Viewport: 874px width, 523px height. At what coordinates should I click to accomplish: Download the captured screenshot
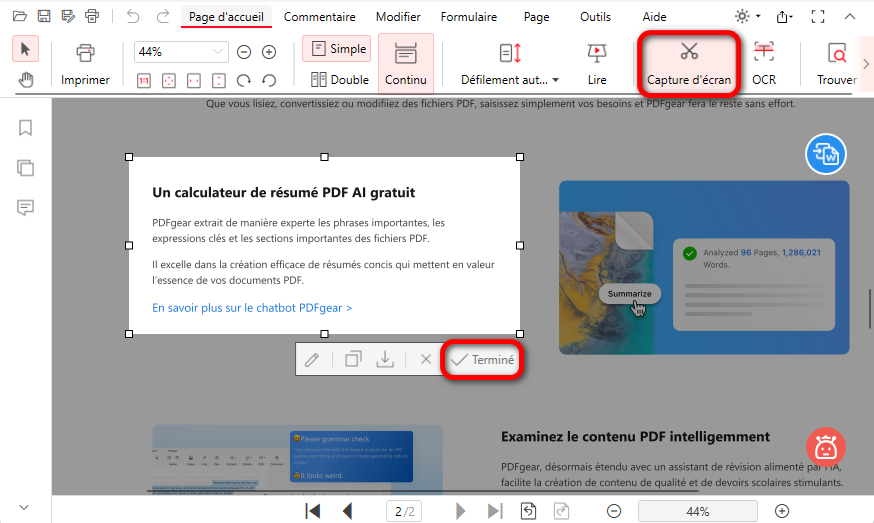pyautogui.click(x=385, y=359)
